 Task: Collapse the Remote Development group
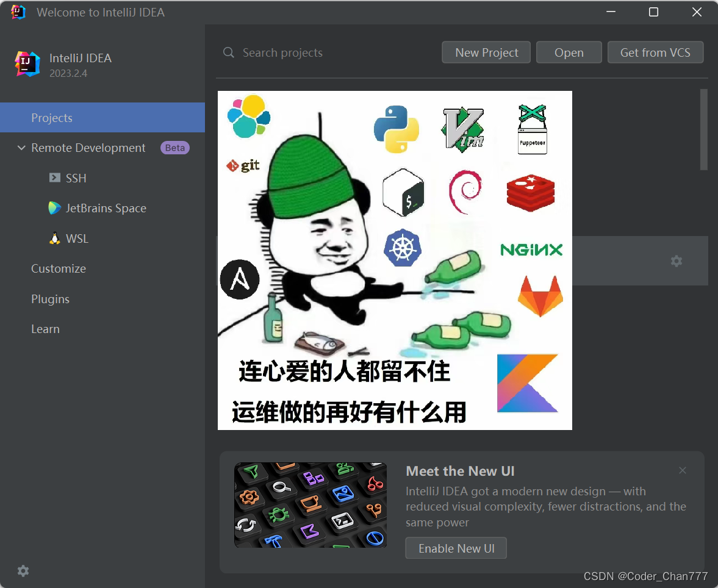click(21, 148)
